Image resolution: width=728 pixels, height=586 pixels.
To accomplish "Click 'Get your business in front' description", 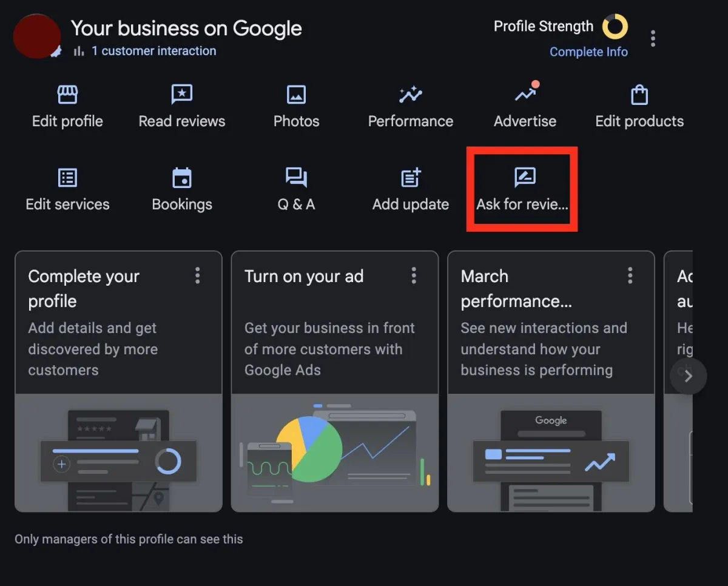I will [x=329, y=349].
